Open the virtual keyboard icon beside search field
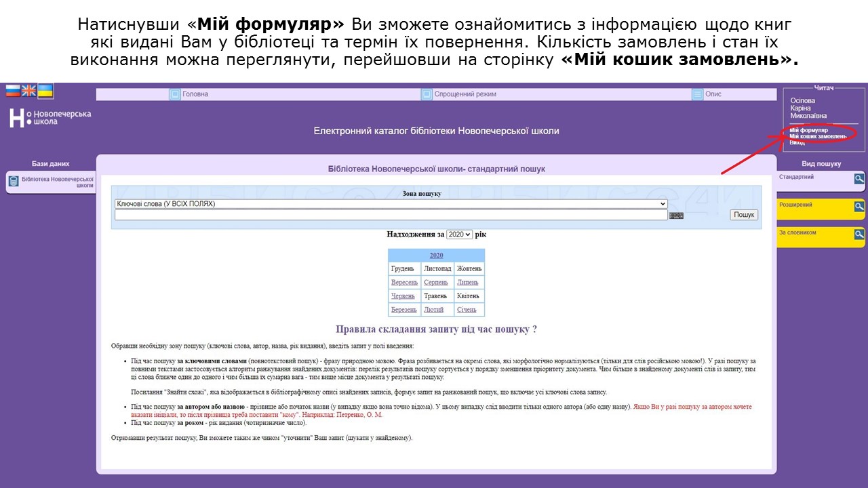868x488 pixels. [676, 216]
